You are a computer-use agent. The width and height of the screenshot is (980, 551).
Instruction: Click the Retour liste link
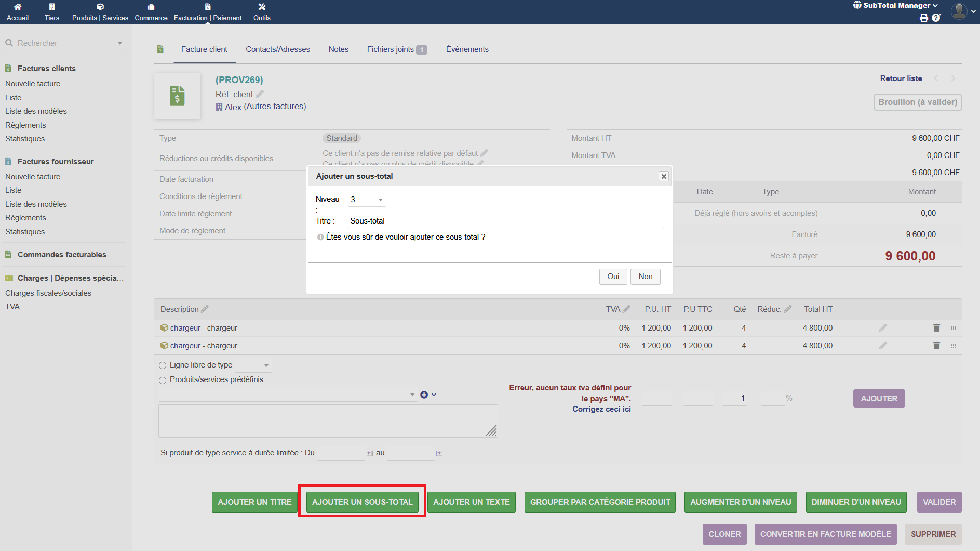click(x=901, y=78)
